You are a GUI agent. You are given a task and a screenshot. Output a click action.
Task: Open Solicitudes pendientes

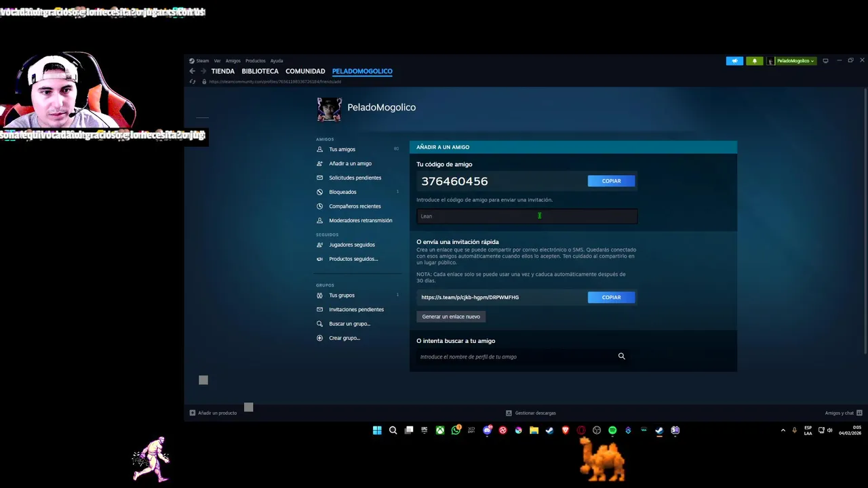(355, 178)
